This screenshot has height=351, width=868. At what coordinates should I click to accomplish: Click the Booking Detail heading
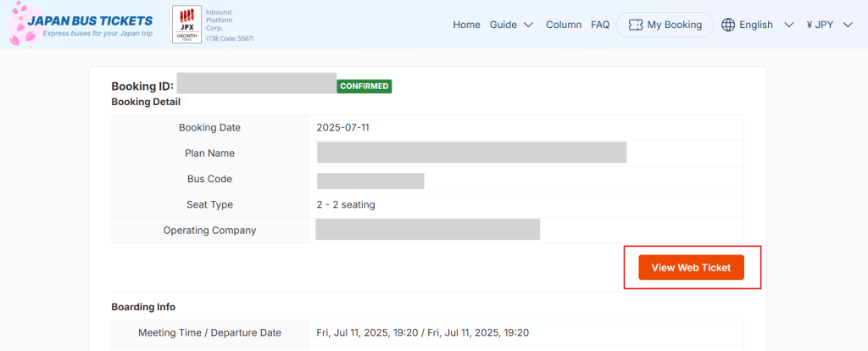click(x=146, y=102)
